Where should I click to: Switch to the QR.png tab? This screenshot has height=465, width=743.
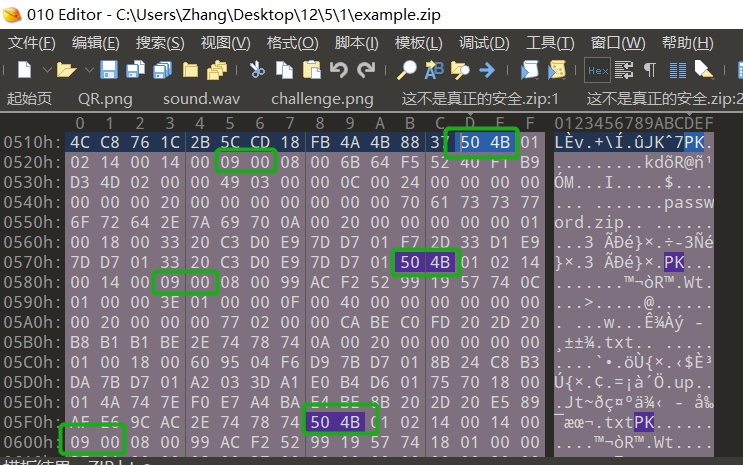(x=105, y=99)
